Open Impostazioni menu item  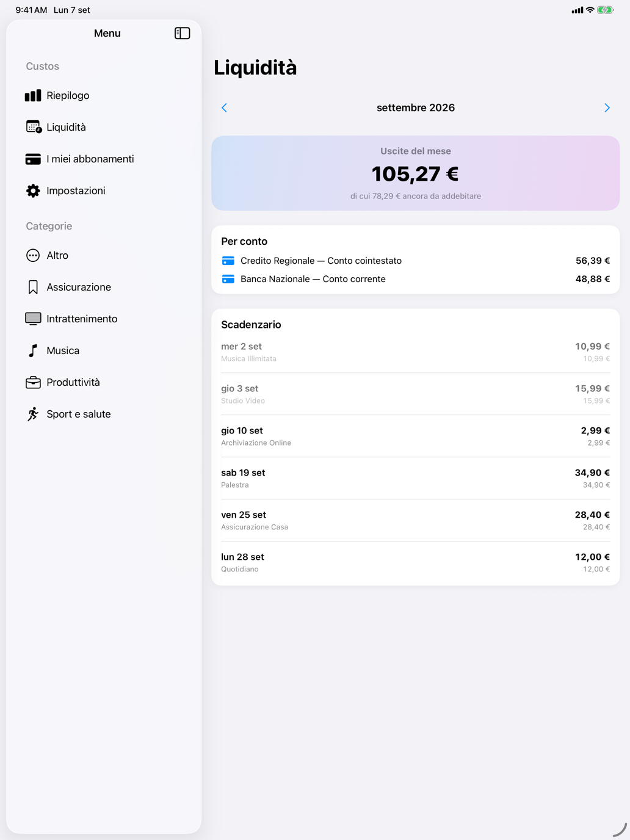tap(104, 190)
